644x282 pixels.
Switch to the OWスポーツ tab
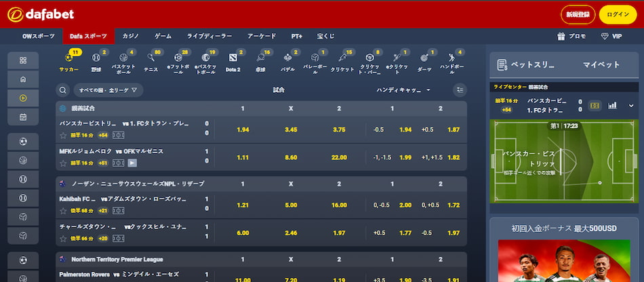click(39, 36)
